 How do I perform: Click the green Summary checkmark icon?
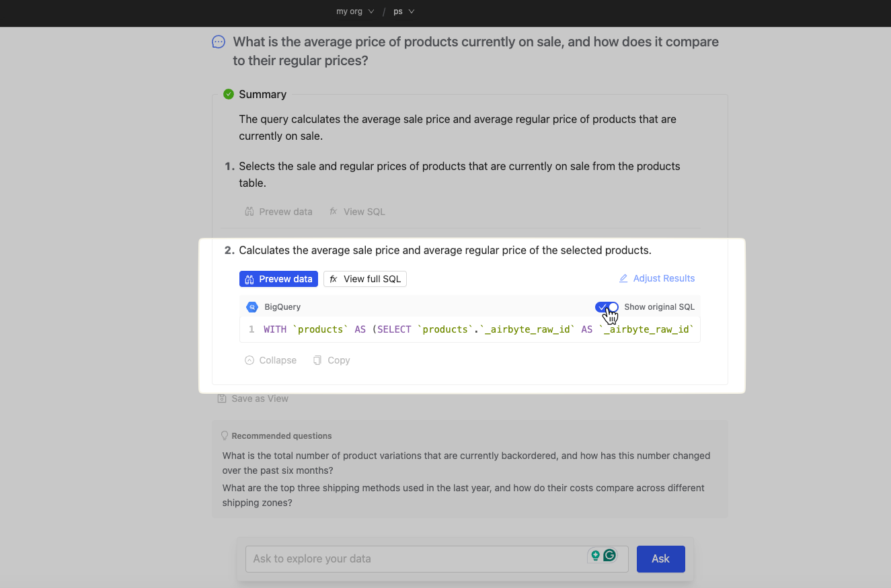[x=229, y=94]
